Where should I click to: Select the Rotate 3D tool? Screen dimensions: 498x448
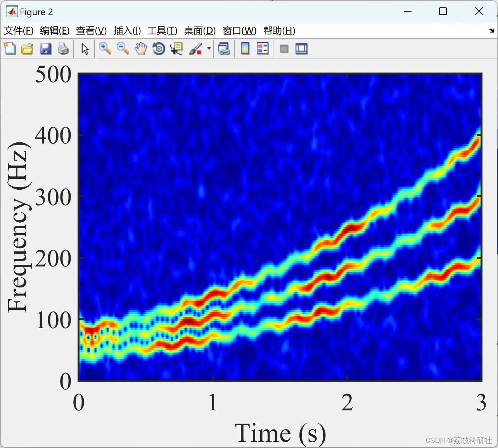[159, 49]
